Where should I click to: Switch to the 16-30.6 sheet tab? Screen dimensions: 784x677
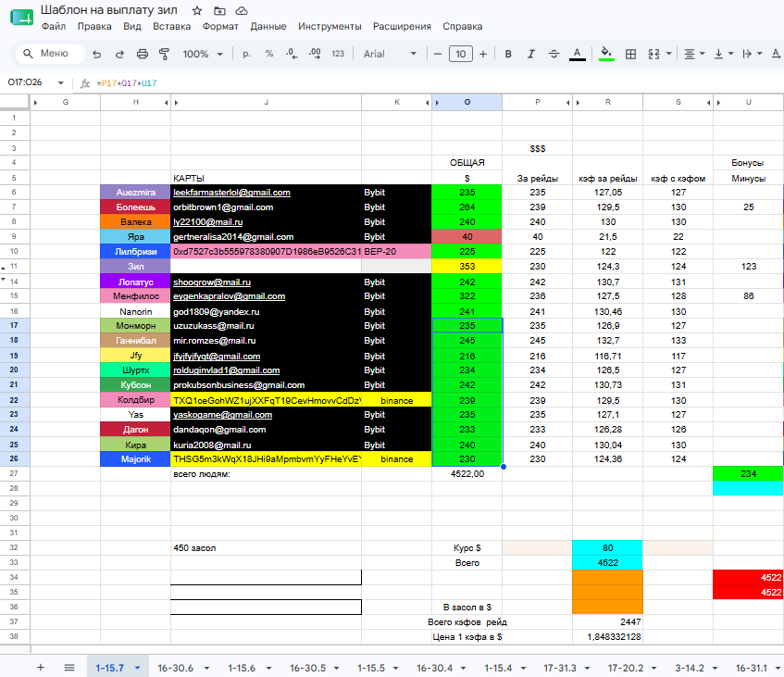pyautogui.click(x=176, y=668)
